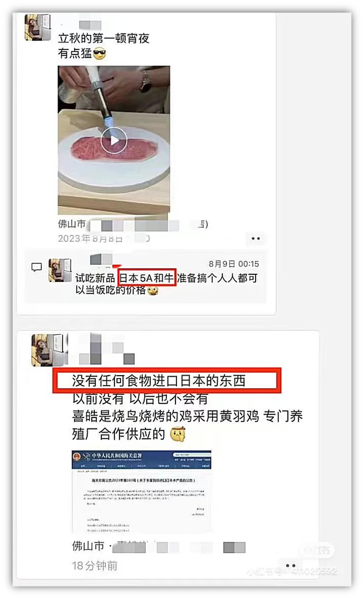Image resolution: width=364 pixels, height=599 pixels.
Task: Click the highlighted 日本5A和牛 text
Action: (146, 278)
